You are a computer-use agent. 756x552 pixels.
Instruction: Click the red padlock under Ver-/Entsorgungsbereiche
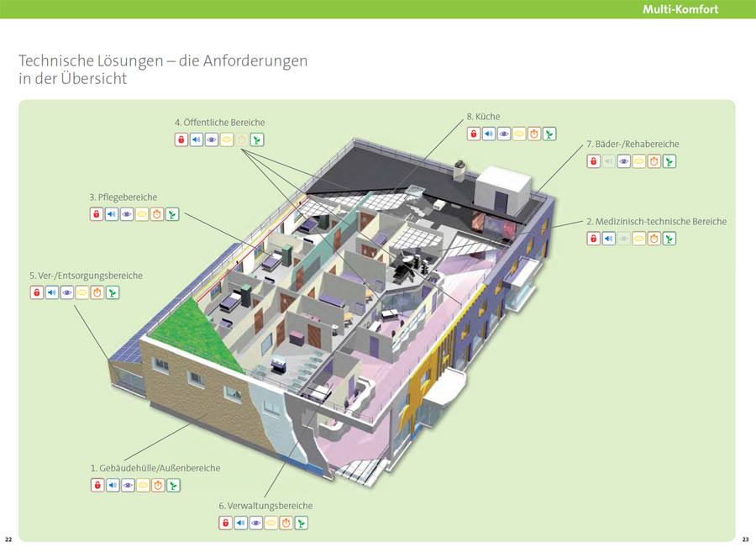pos(37,292)
